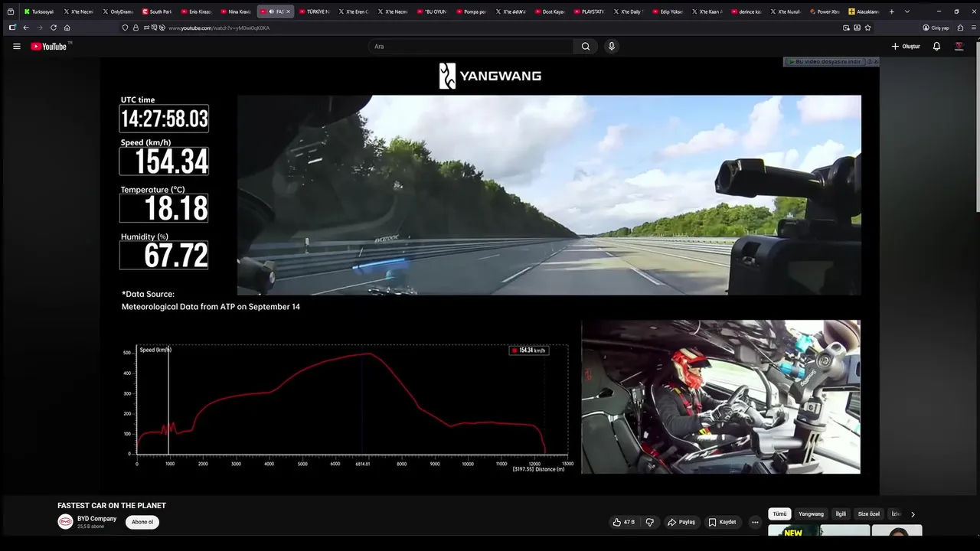
Task: Switch to the PLAYSTATION tab
Action: pyautogui.click(x=589, y=11)
